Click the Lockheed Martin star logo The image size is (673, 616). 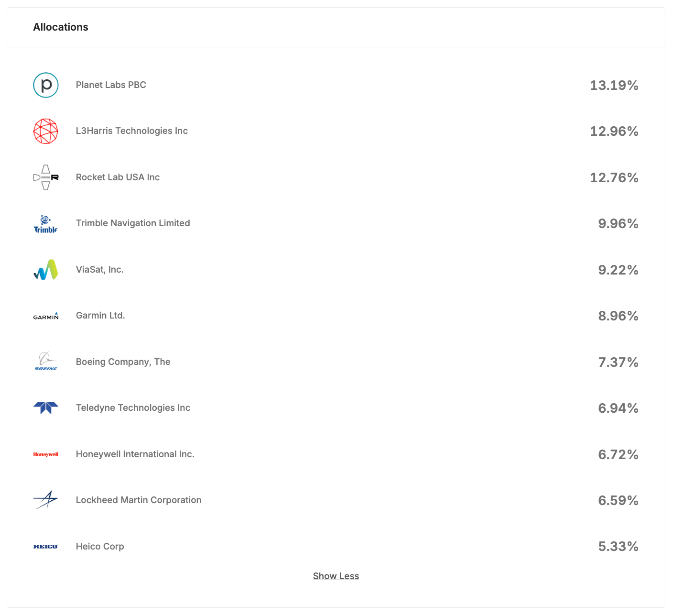pyautogui.click(x=46, y=500)
